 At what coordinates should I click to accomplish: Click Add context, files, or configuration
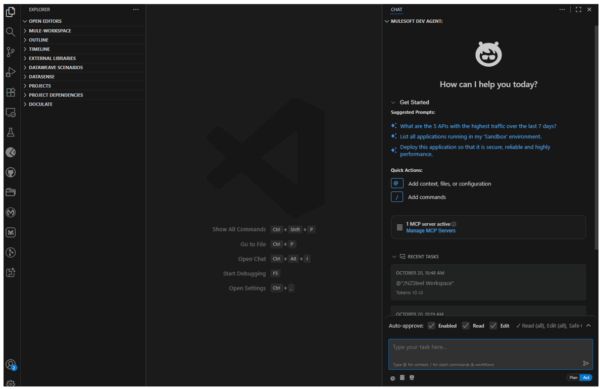point(449,184)
